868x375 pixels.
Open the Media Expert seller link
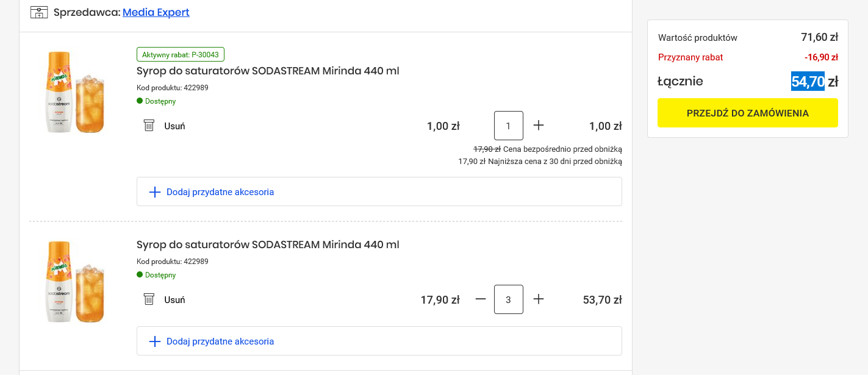pyautogui.click(x=156, y=12)
